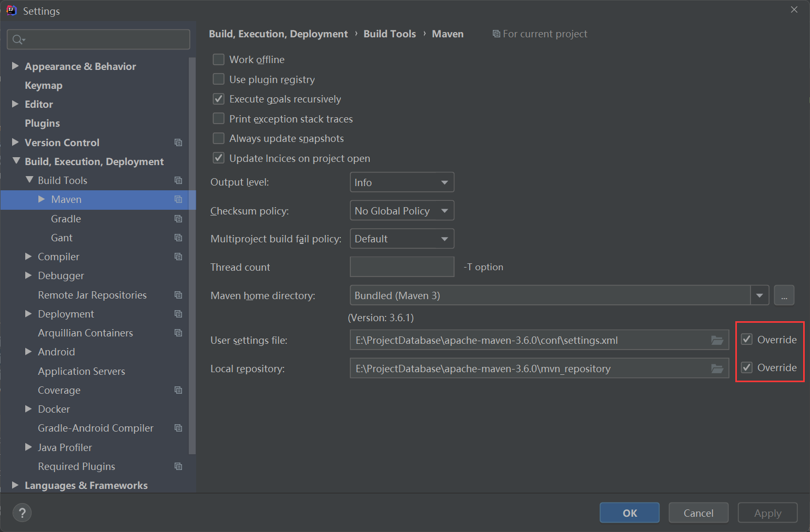Viewport: 810px width, 532px height.
Task: Expand the Editor tree node
Action: 15,104
